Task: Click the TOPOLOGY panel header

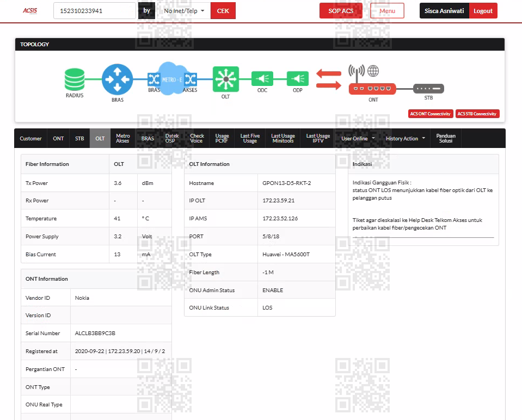Action: click(x=260, y=44)
